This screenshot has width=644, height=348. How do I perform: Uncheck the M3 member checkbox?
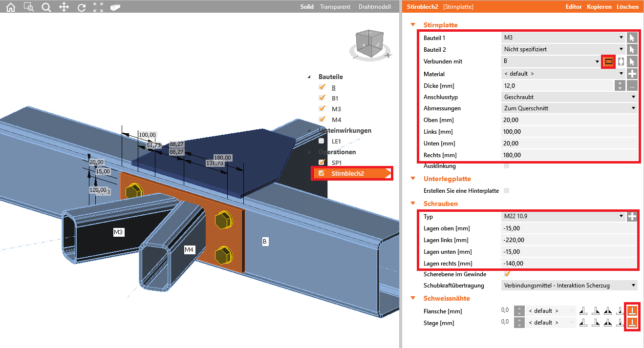[322, 109]
